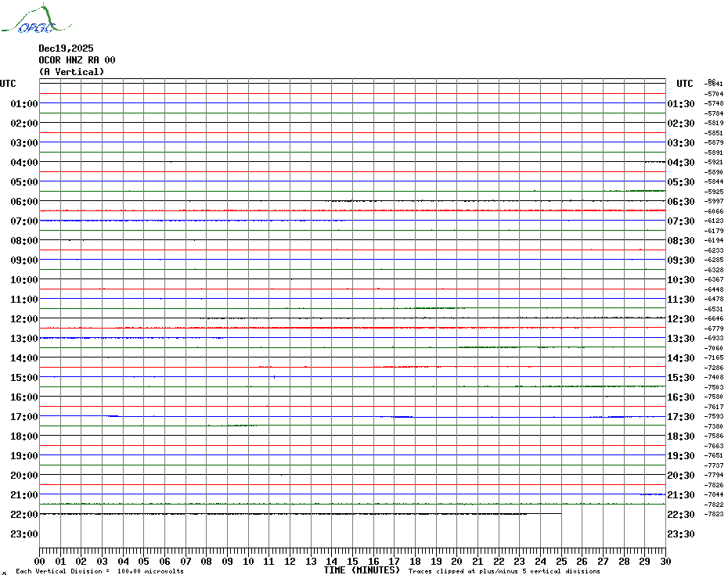The image size is (728, 582).
Task: Select the -7844 amplitude value on right
Action: coord(714,495)
